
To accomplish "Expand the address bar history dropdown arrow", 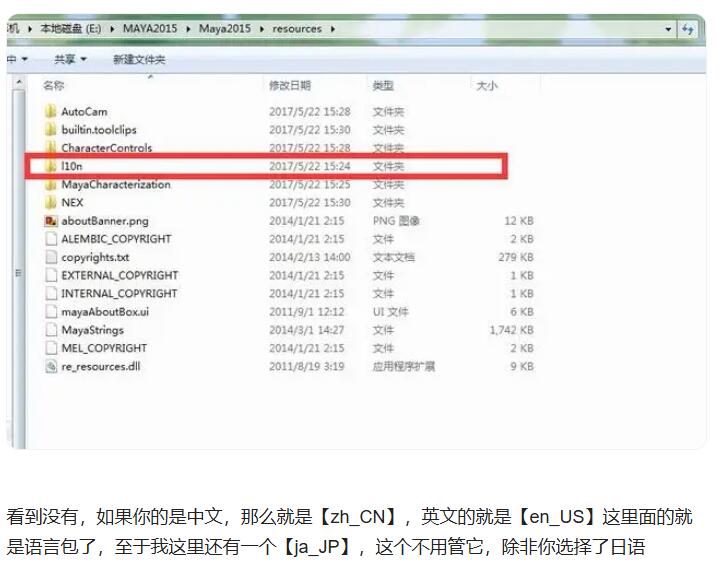I will click(x=668, y=29).
